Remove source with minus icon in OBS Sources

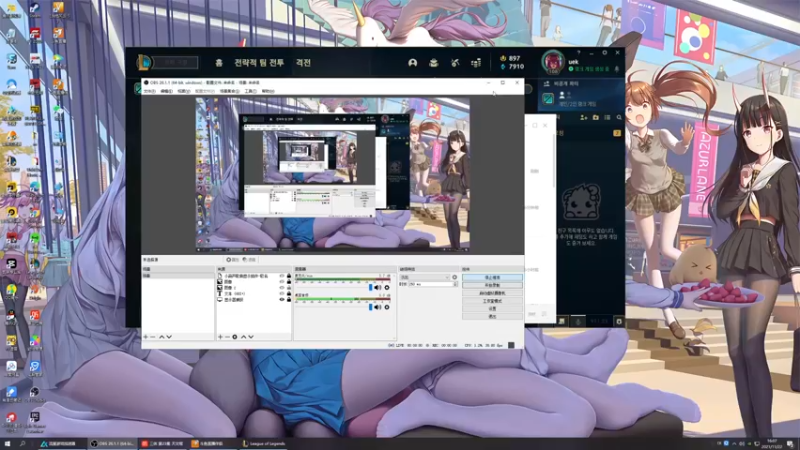[x=228, y=337]
